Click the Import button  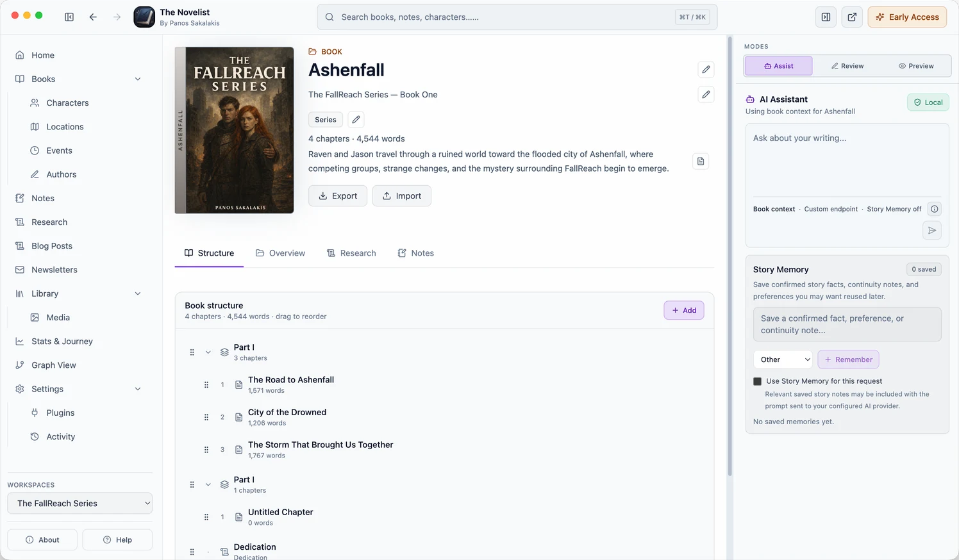tap(402, 196)
